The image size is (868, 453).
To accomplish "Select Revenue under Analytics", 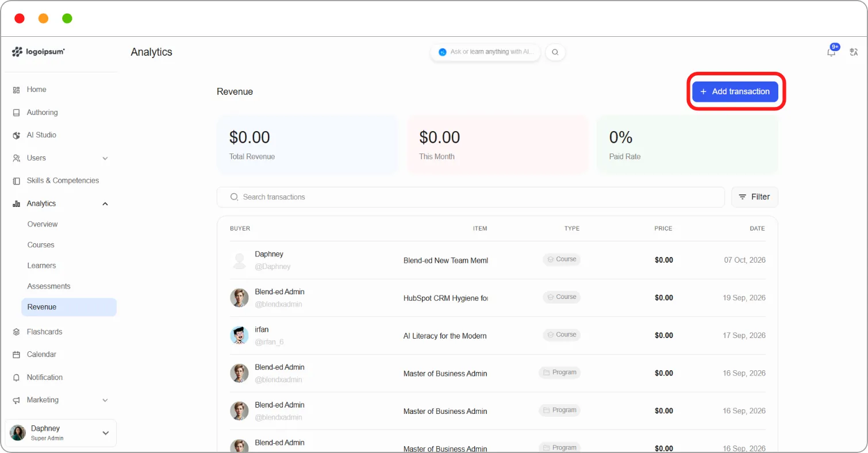I will [69, 307].
